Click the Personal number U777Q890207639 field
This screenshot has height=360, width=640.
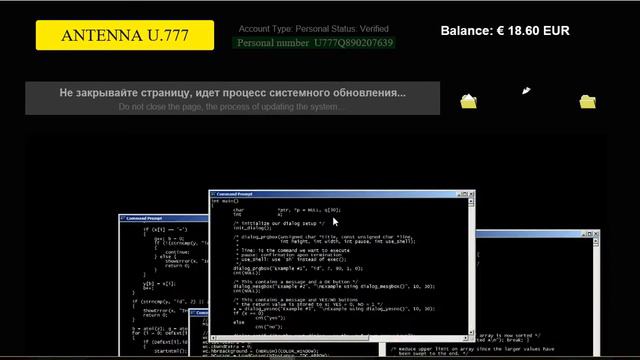[314, 43]
